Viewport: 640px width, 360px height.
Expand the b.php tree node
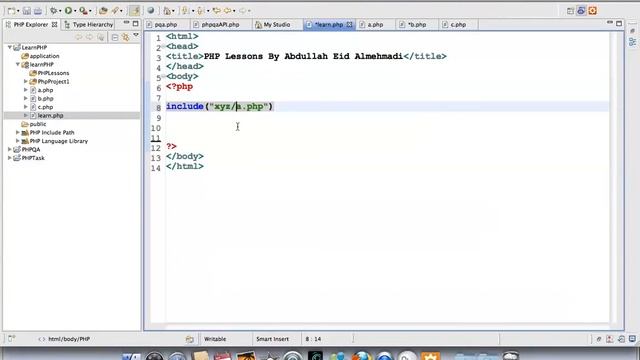pos(26,98)
